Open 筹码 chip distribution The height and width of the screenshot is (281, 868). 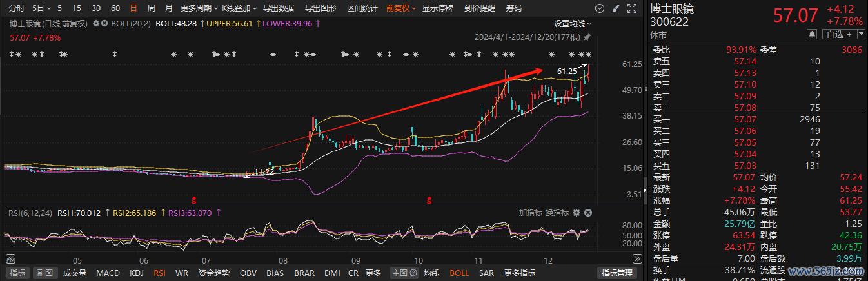(x=514, y=8)
